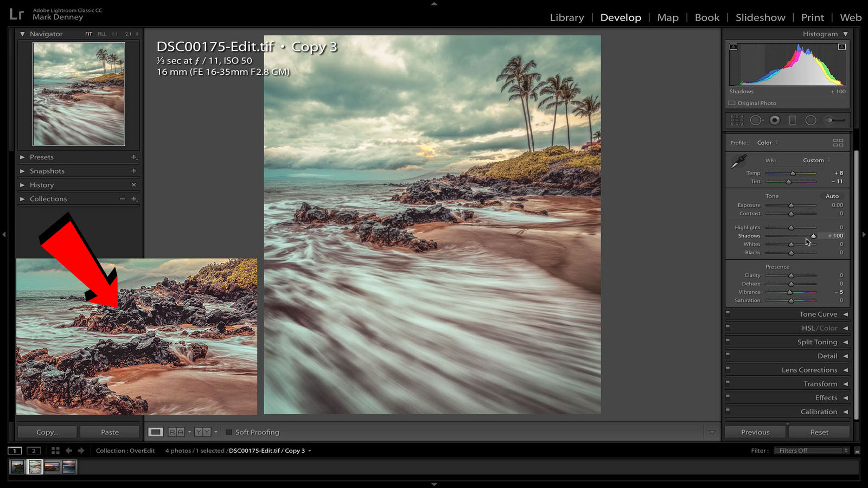This screenshot has width=868, height=488.
Task: Click the Previous button
Action: (755, 432)
